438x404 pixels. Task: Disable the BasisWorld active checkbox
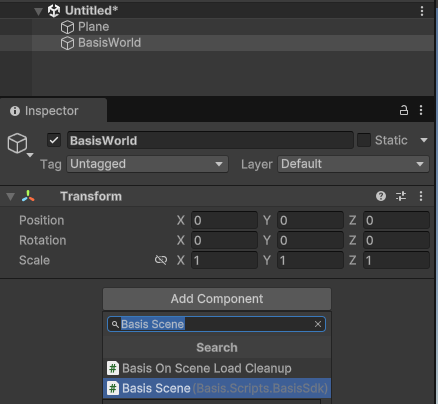coord(54,140)
